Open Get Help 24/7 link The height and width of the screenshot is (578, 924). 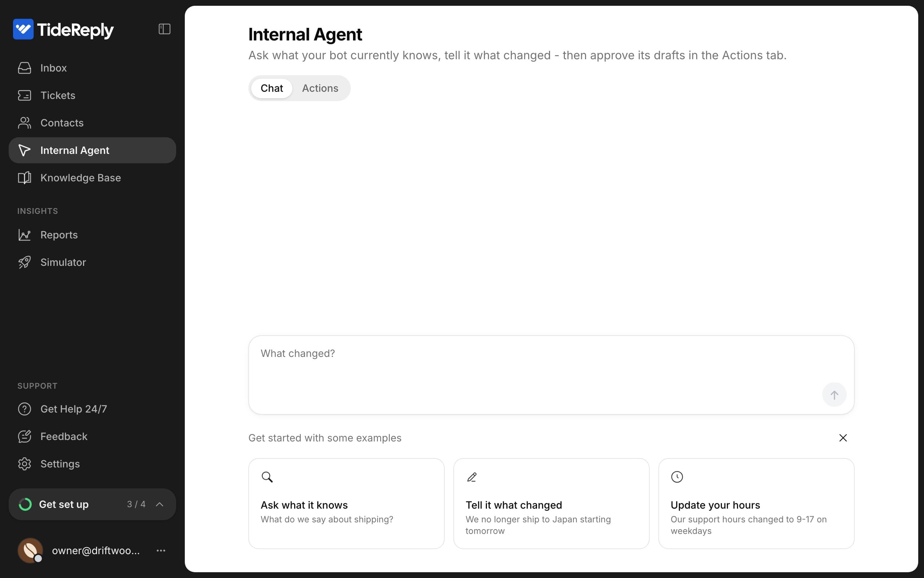click(x=92, y=409)
